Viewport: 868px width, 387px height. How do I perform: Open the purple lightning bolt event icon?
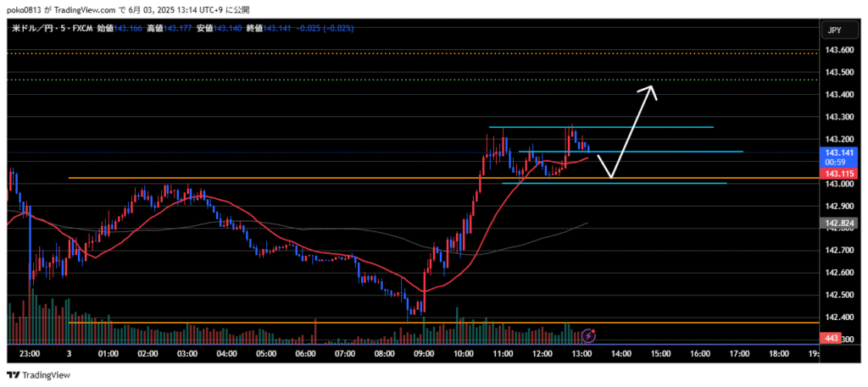coord(588,336)
